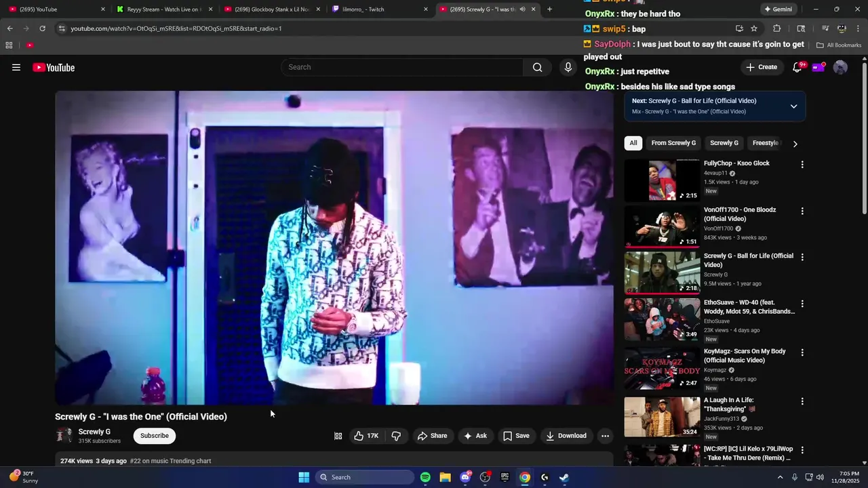868x488 pixels.
Task: Switch to the Reyyy Stream tab
Action: pos(163,9)
